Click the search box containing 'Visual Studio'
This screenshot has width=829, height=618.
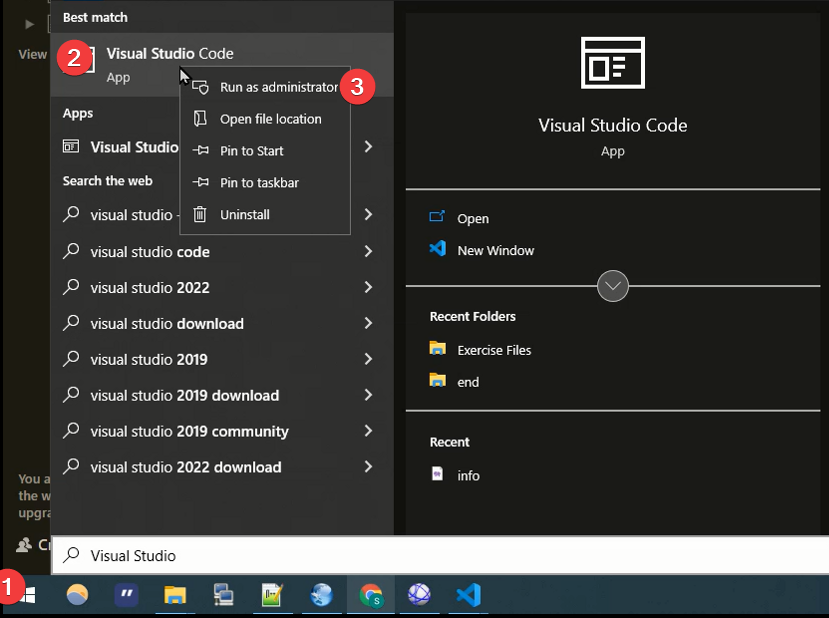[440, 555]
